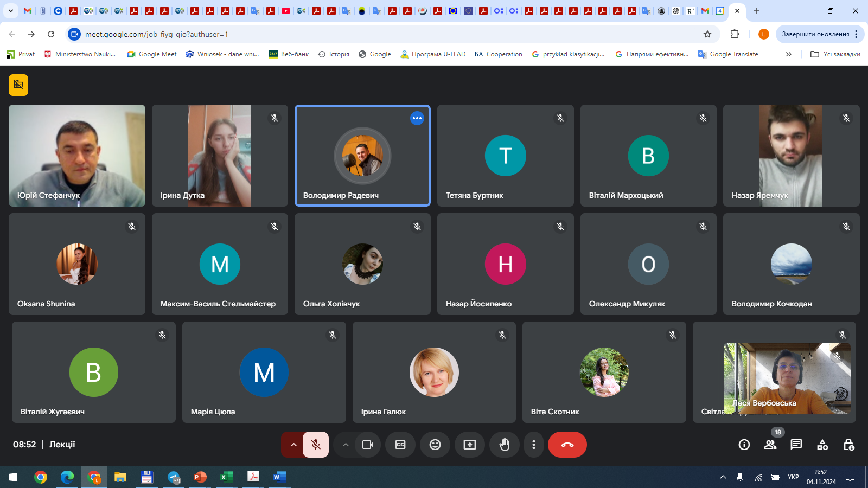Open the Google Meet bookmark
This screenshot has height=488, width=868.
152,54
